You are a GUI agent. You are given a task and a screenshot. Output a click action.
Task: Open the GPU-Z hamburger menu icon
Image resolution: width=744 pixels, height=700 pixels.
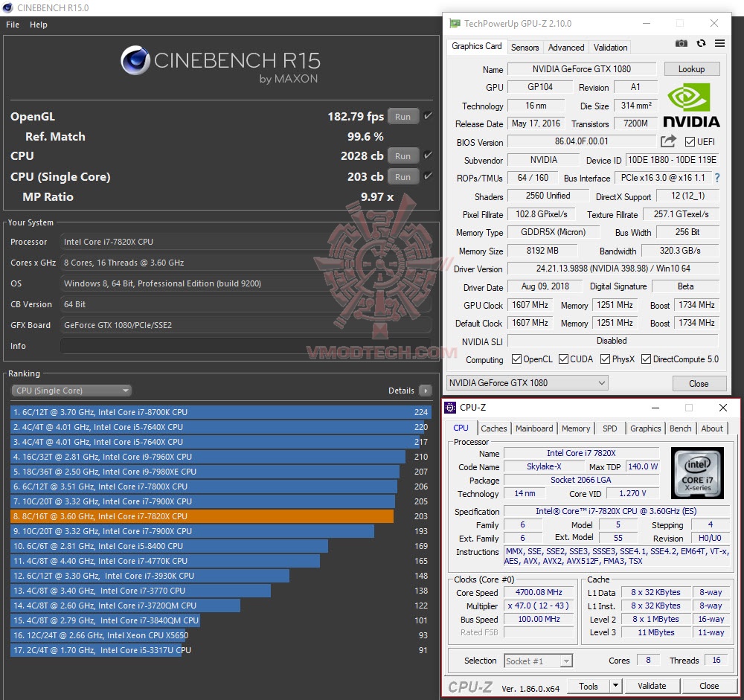[x=719, y=43]
